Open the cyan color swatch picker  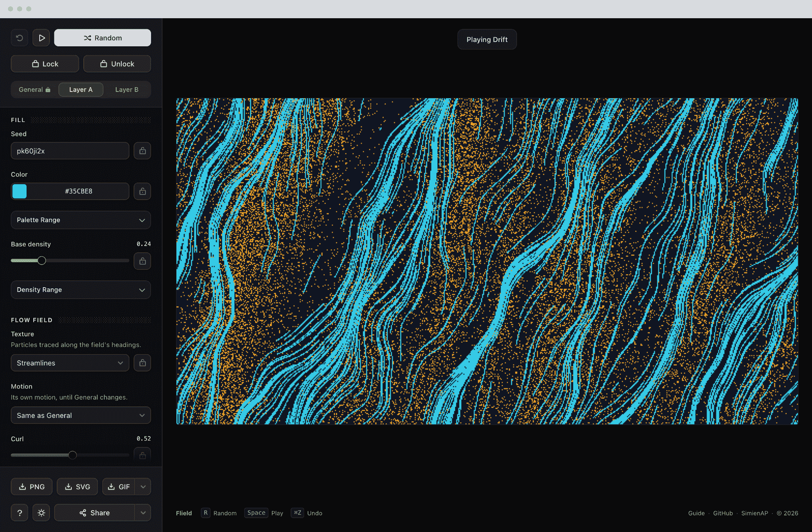pyautogui.click(x=19, y=191)
